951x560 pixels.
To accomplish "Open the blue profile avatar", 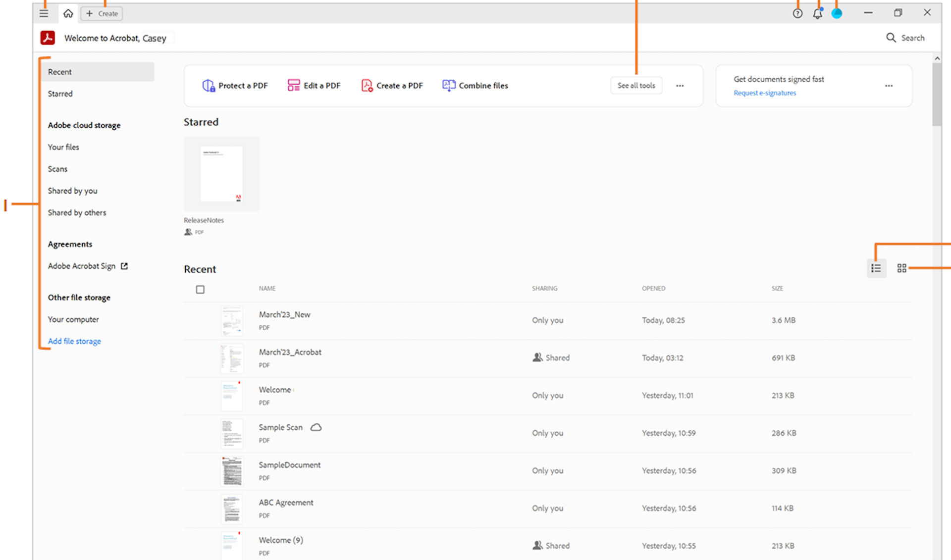I will point(837,13).
